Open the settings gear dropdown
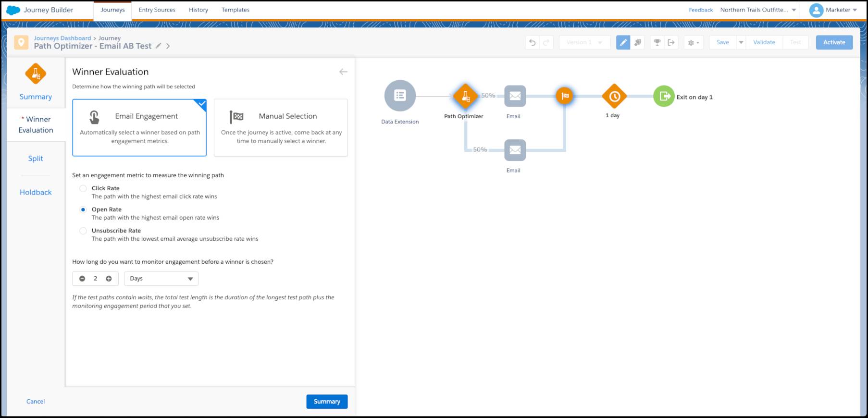The image size is (868, 418). pos(694,42)
